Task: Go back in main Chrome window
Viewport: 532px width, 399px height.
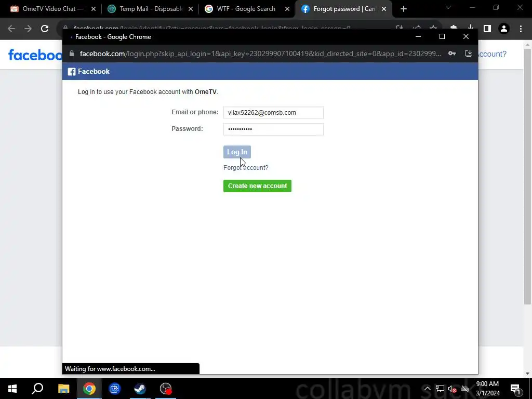Action: 11,29
